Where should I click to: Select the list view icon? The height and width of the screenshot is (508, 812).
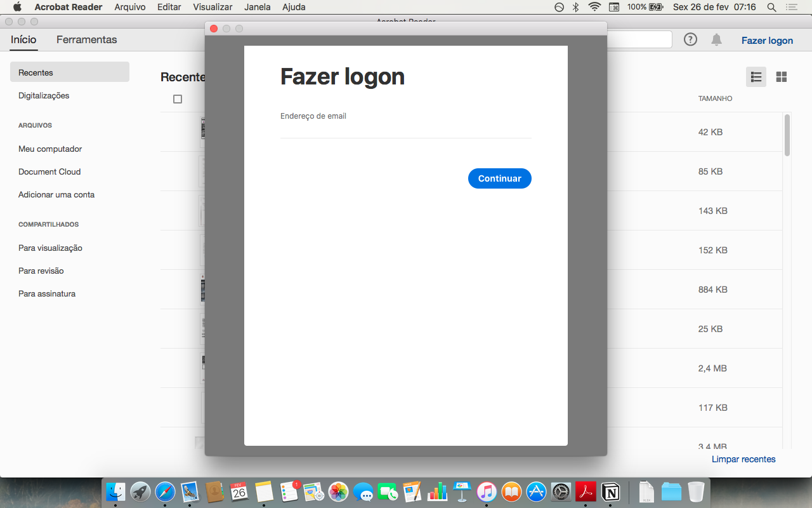click(x=756, y=77)
